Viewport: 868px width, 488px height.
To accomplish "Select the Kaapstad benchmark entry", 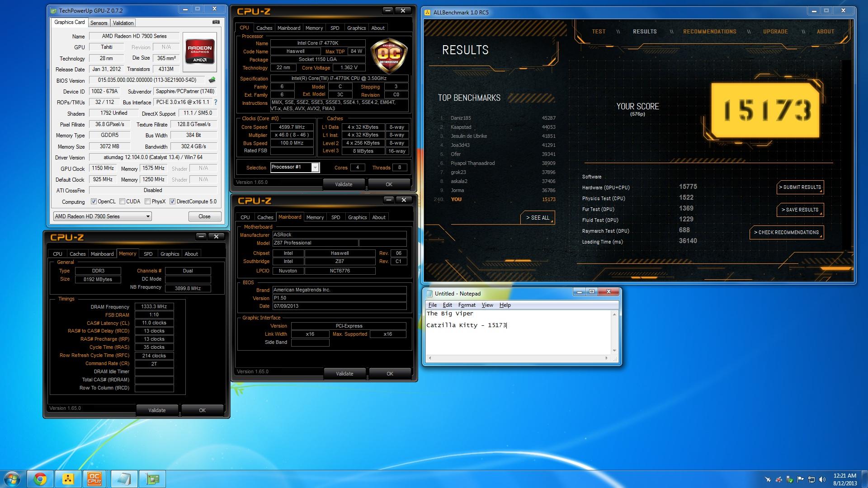I will click(x=497, y=127).
